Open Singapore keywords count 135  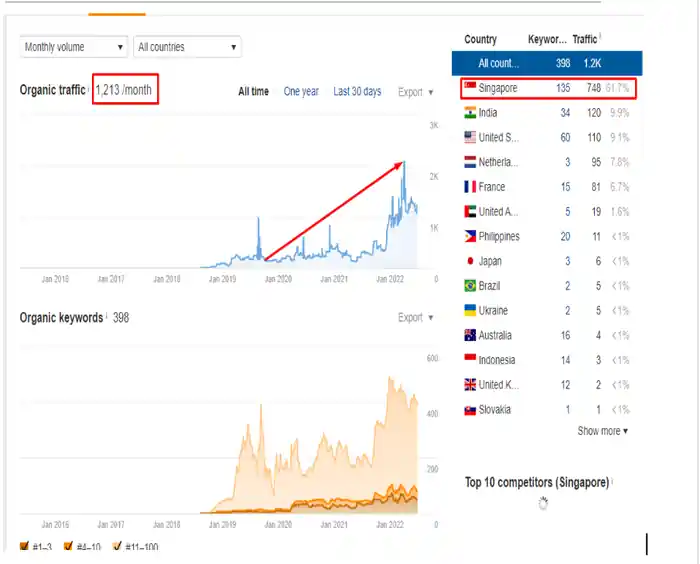click(x=563, y=88)
